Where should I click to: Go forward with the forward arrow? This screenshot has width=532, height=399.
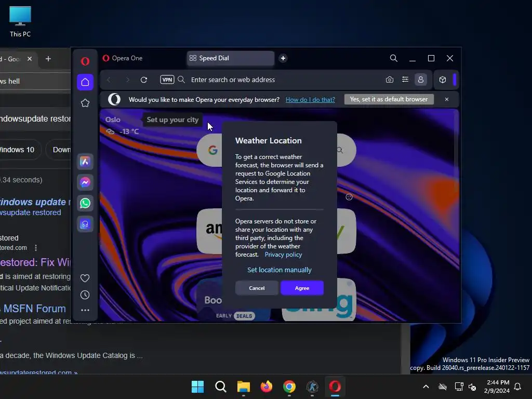click(128, 79)
